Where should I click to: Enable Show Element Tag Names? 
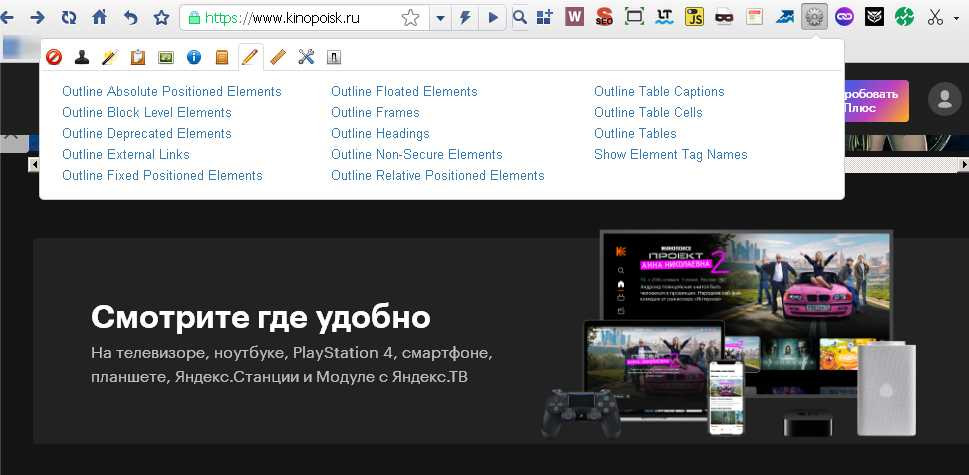tap(670, 154)
